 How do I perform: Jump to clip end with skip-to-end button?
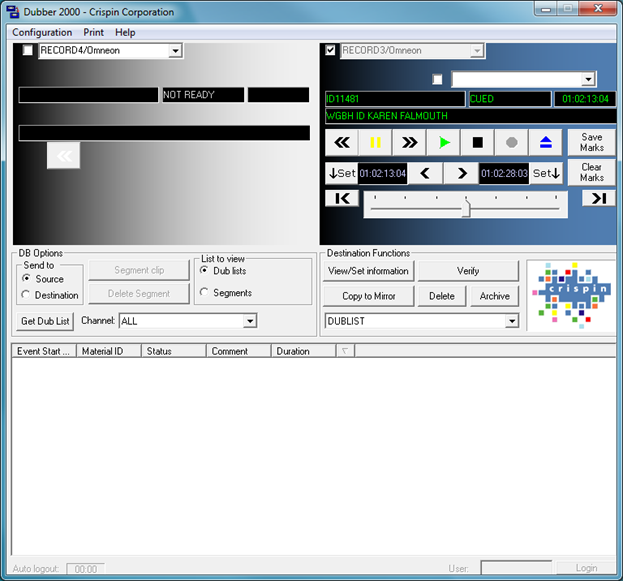(599, 198)
